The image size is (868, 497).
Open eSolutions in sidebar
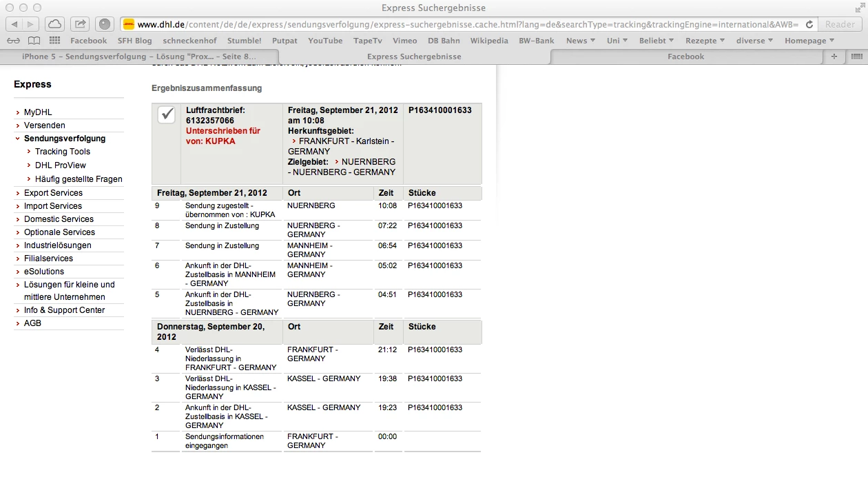[44, 272]
